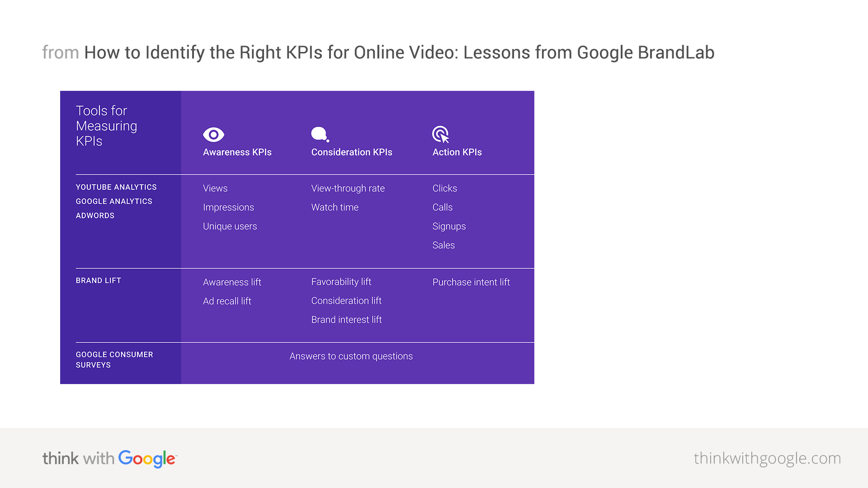Click the 'Awareness lift' entry

(x=232, y=282)
